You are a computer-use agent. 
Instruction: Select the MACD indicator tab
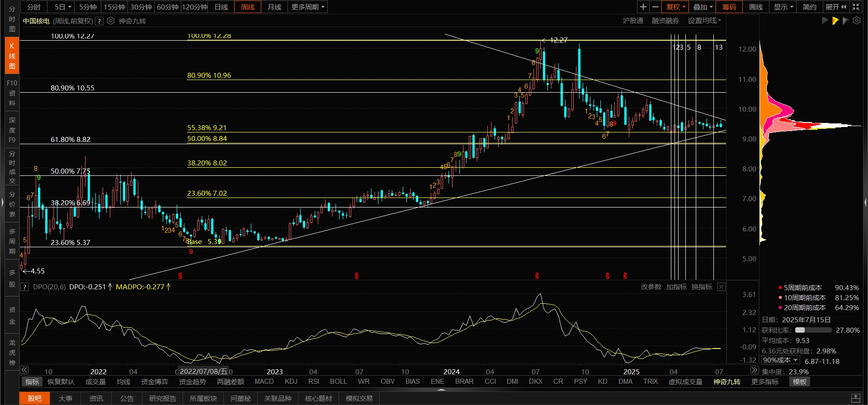coord(264,381)
